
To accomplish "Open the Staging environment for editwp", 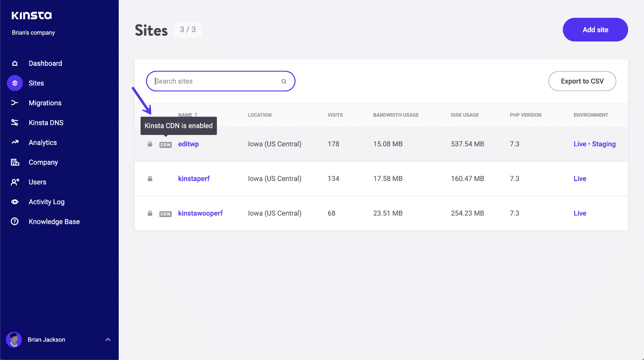I will (604, 144).
